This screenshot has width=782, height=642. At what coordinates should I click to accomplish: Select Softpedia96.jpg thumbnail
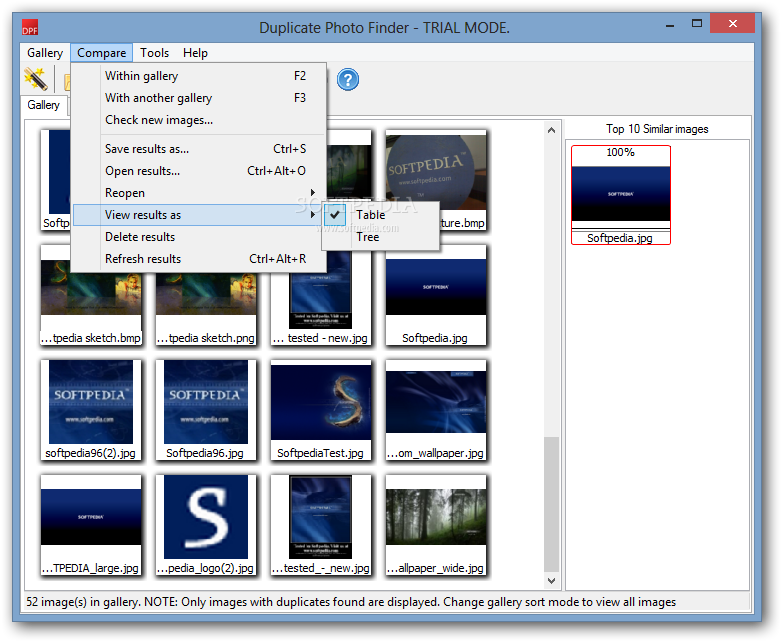206,410
